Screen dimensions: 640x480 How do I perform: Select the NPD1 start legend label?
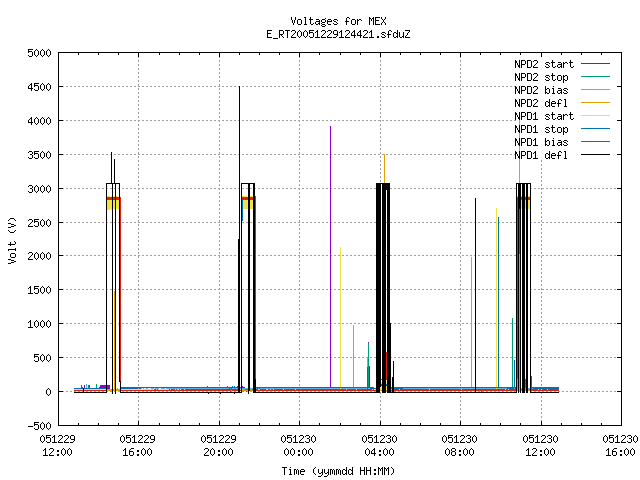544,116
